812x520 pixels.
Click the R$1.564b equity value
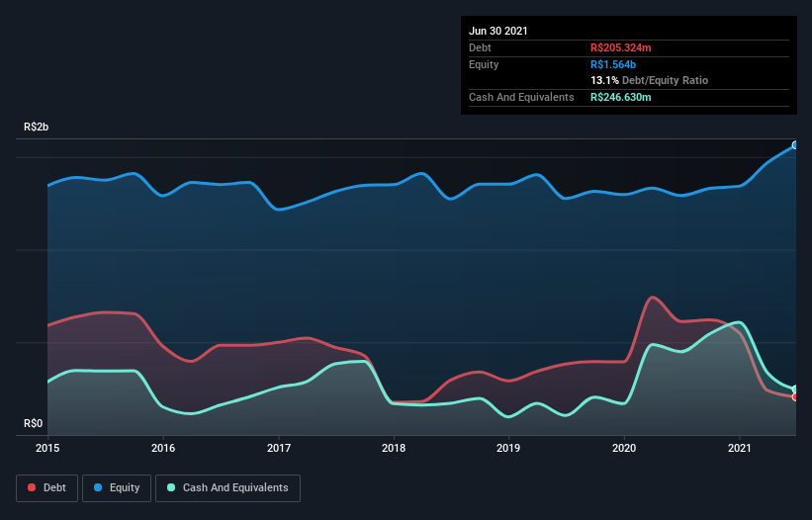point(613,64)
